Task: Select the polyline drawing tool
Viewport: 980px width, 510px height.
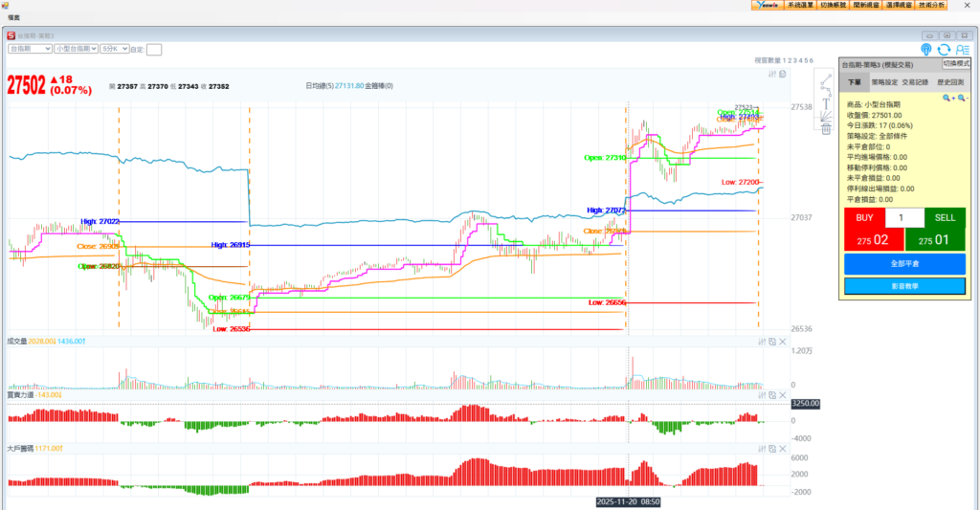Action: pos(826,91)
